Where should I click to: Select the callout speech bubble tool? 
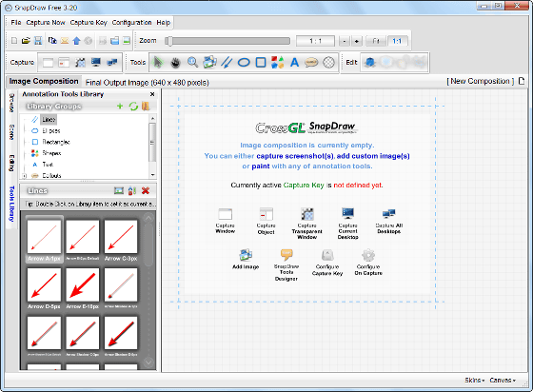(x=311, y=63)
